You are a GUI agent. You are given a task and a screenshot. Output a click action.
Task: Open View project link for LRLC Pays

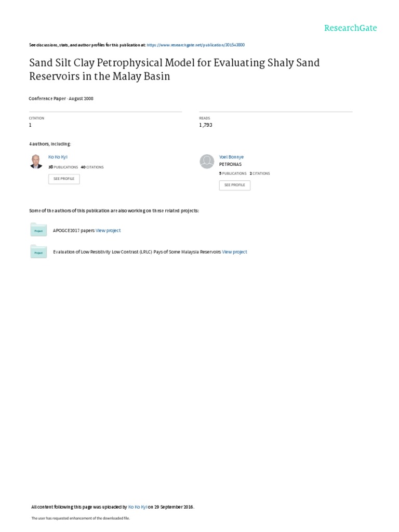tap(234, 251)
